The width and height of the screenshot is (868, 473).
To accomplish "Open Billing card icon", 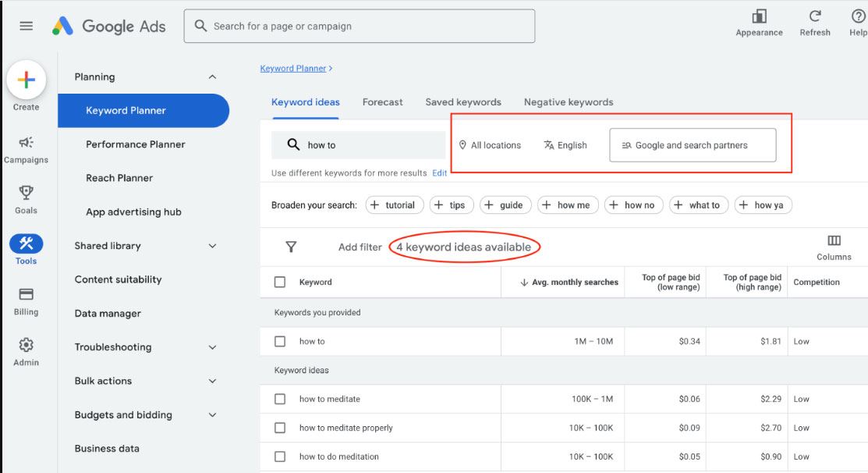I will (26, 294).
